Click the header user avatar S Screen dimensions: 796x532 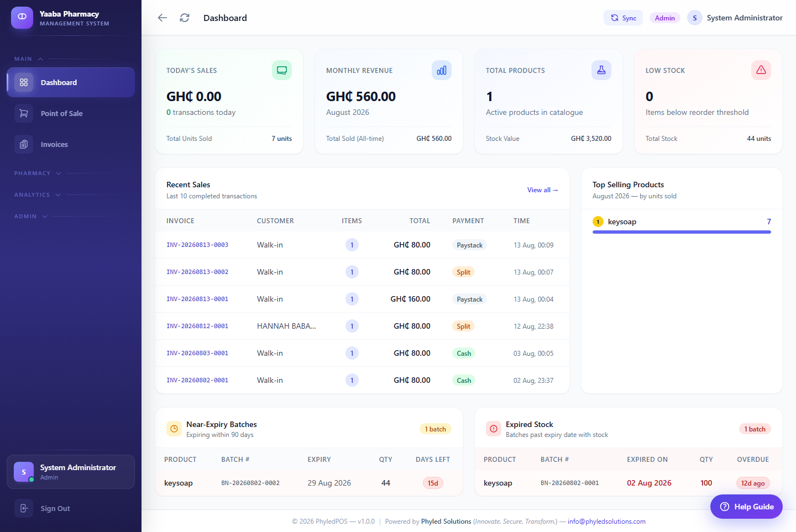[x=695, y=18]
